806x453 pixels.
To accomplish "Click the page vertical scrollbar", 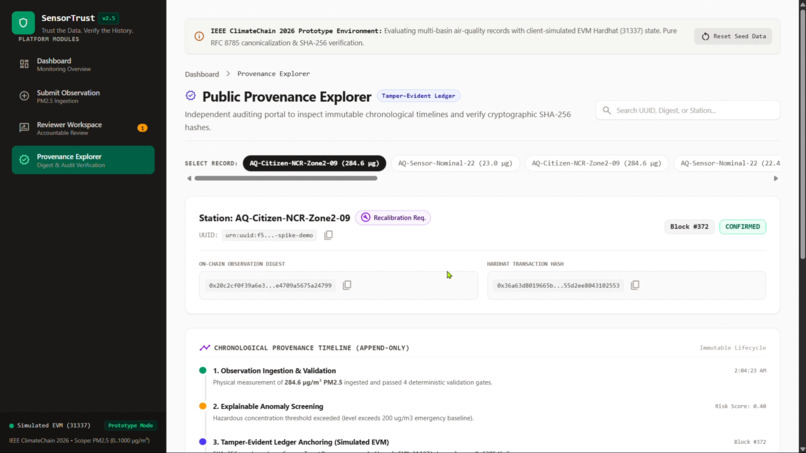I will pyautogui.click(x=802, y=134).
